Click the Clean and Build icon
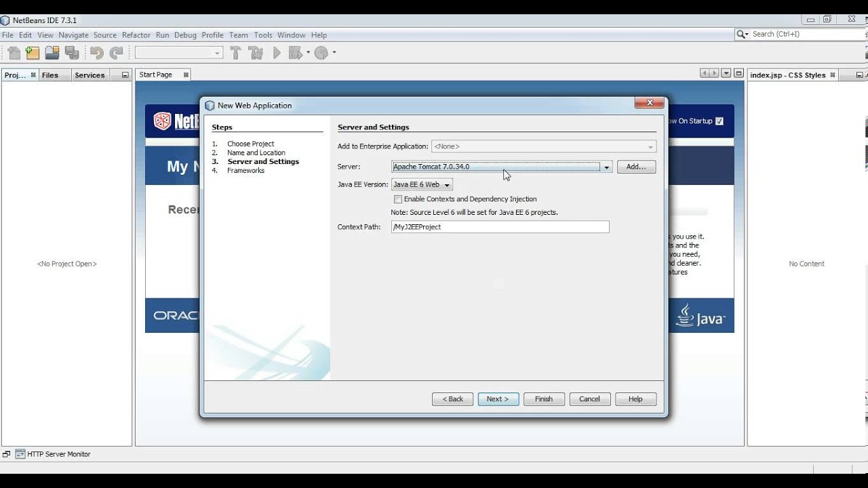Screen dimensions: 868x488 pyautogui.click(x=256, y=53)
